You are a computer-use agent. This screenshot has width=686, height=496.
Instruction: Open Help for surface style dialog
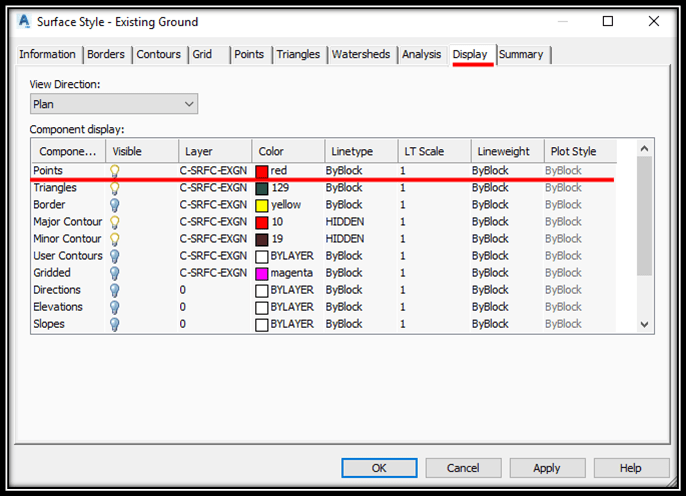coord(631,468)
